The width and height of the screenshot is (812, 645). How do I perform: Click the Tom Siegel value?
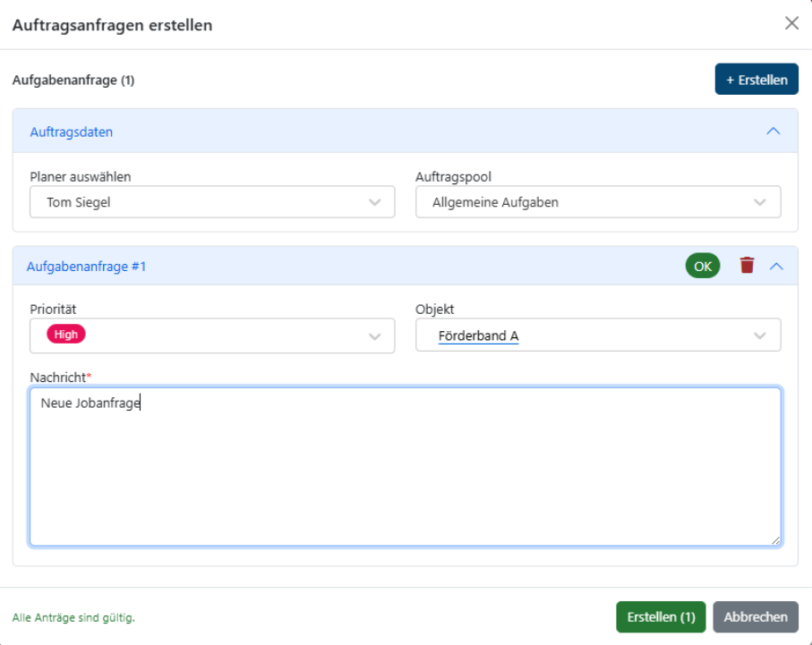[79, 202]
